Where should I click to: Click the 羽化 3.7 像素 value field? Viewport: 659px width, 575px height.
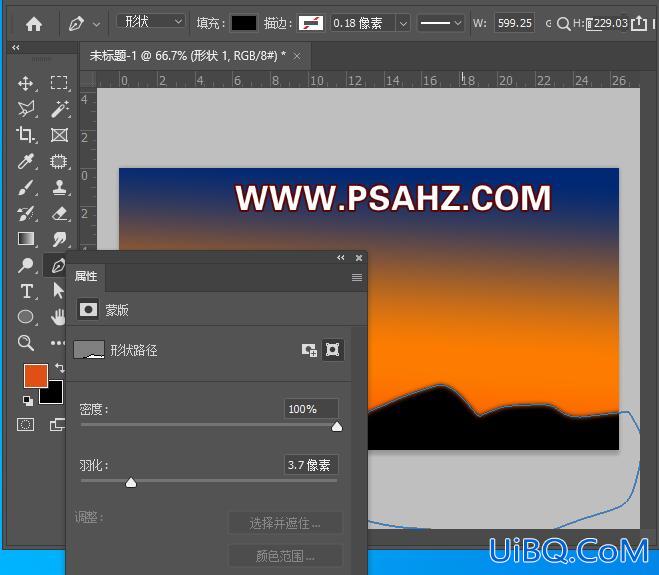click(311, 465)
